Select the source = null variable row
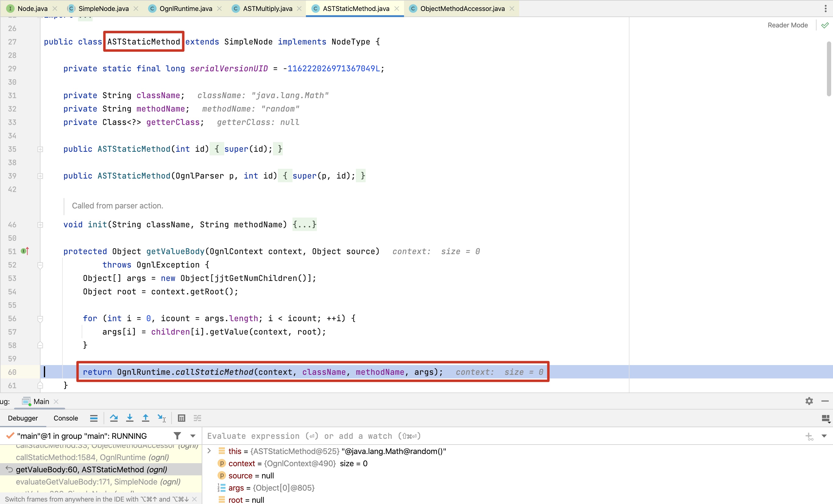This screenshot has height=504, width=833. click(518, 476)
